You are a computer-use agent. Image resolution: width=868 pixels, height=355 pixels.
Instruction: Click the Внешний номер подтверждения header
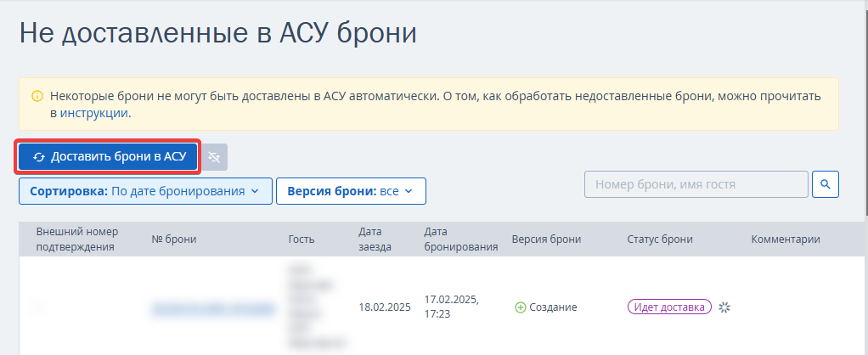point(77,239)
